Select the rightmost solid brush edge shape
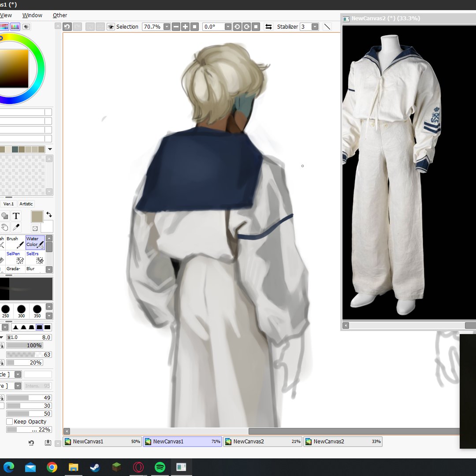 tap(47, 327)
